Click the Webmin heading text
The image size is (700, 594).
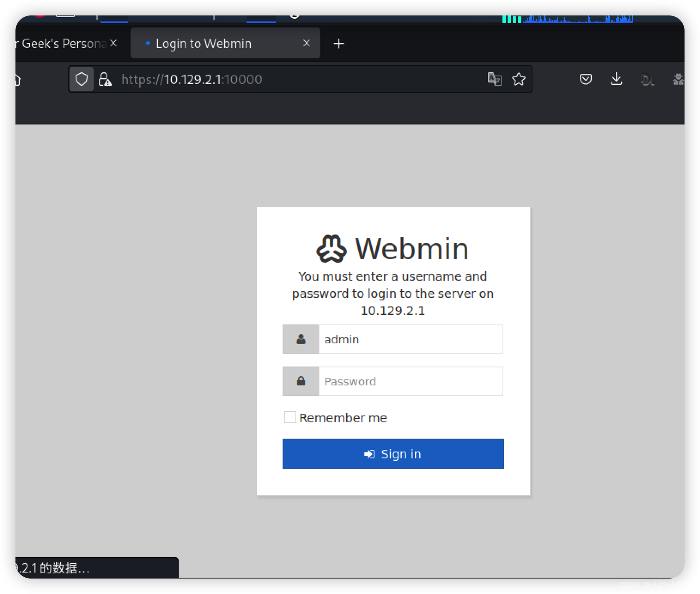[411, 249]
